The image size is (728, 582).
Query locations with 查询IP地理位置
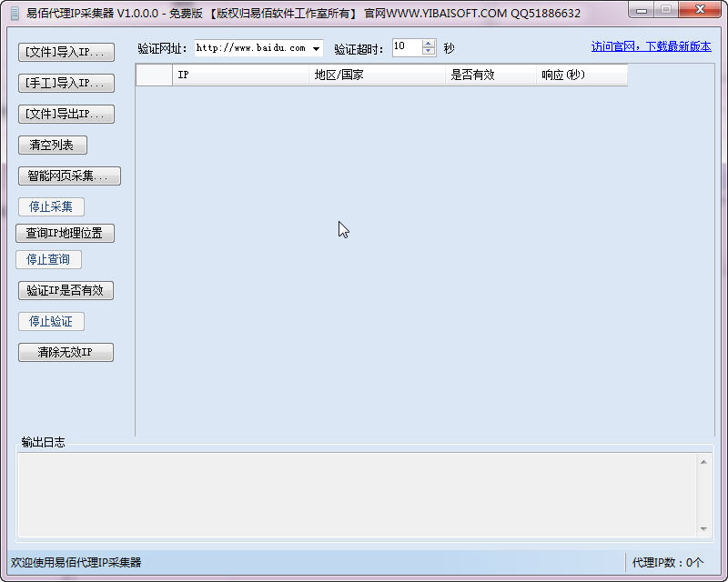click(65, 233)
